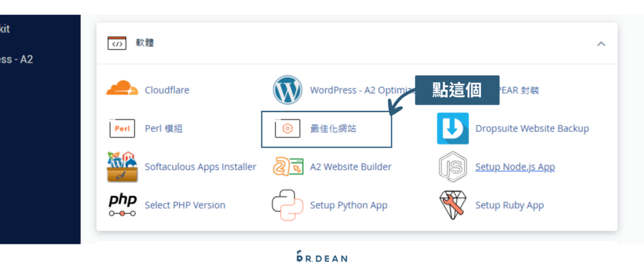Screen dimensions: 644x272
Task: Click the 最佳化網站 link text
Action: click(333, 129)
